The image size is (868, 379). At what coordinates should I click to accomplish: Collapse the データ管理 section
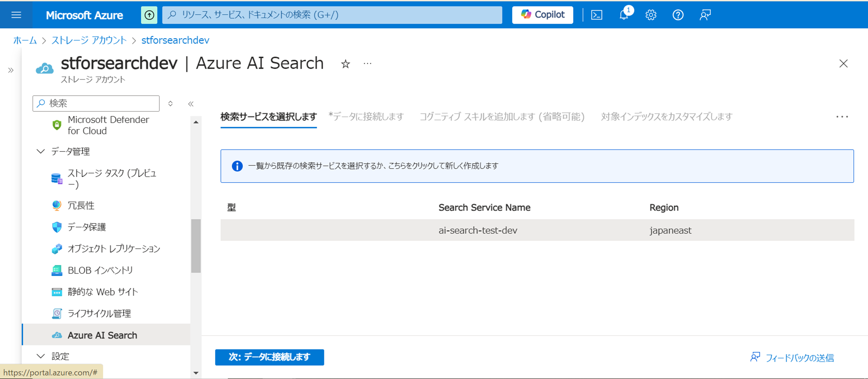[40, 151]
